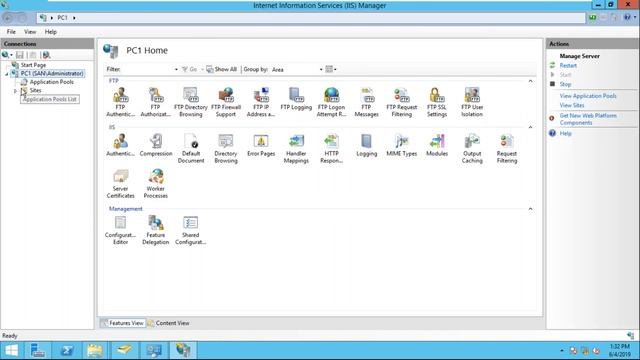Switch to Content View tab

(x=169, y=323)
